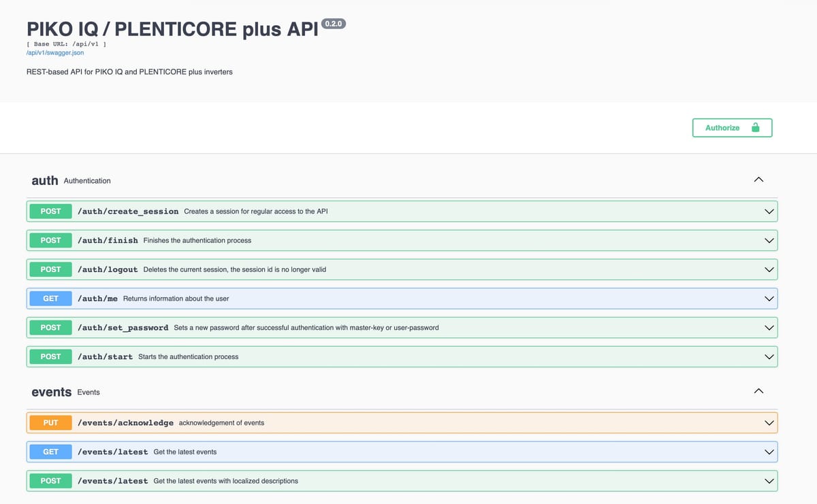Collapse the events section chevron
The width and height of the screenshot is (817, 504).
[759, 391]
